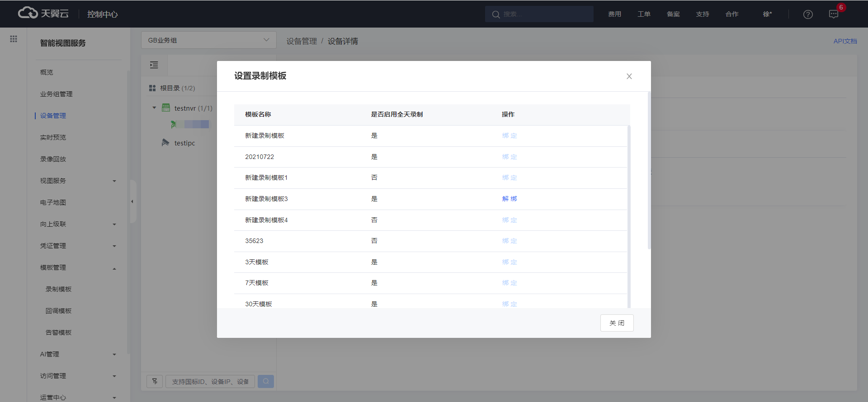The height and width of the screenshot is (402, 868).
Task: Click the app grid launcher icon
Action: point(14,39)
